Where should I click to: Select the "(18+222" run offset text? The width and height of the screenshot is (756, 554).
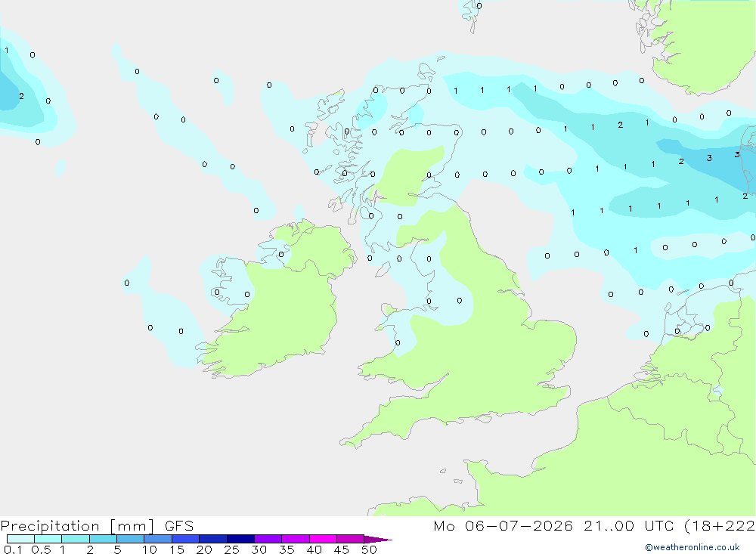[x=720, y=526]
